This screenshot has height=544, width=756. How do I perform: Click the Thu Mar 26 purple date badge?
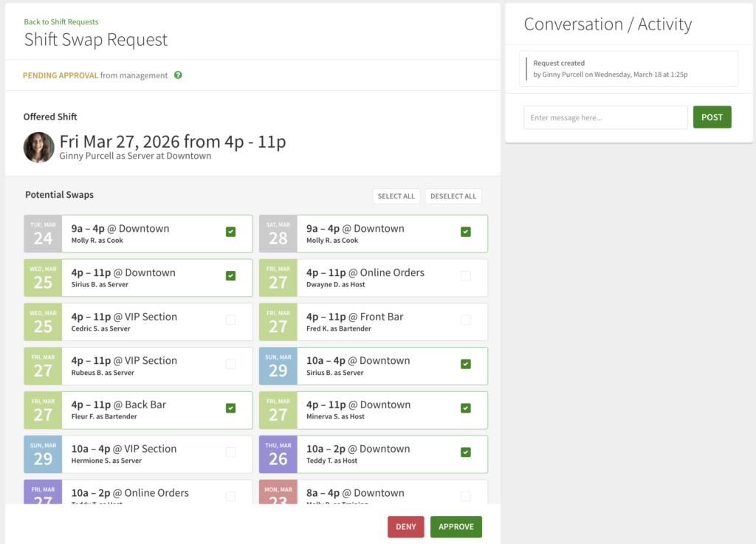[x=278, y=454]
